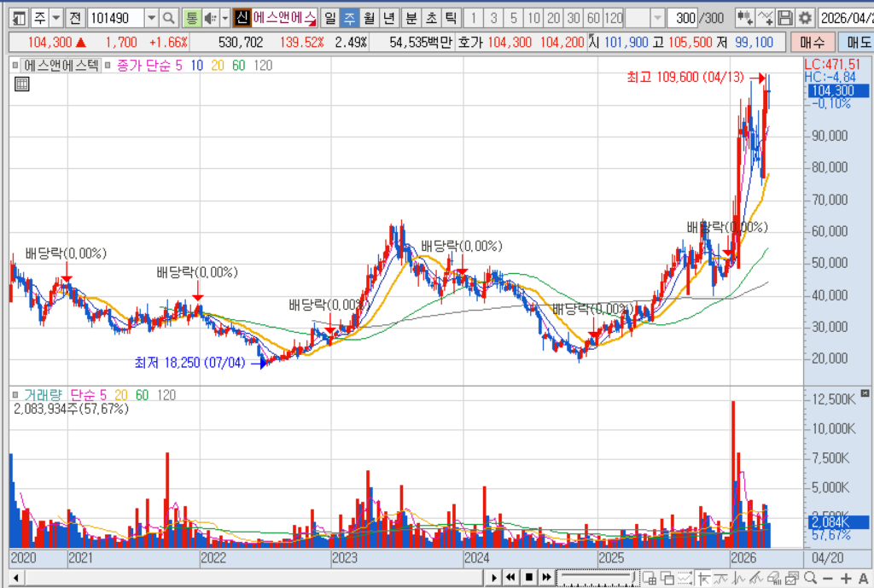Zoom in chart with plus icon

coord(846,579)
